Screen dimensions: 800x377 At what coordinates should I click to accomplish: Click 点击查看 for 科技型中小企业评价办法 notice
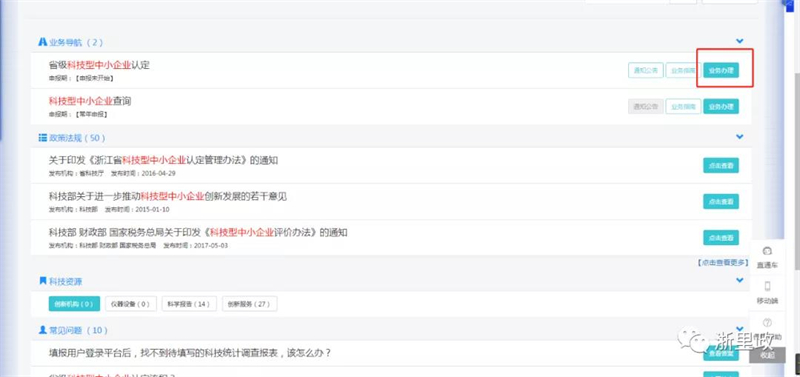click(x=721, y=238)
